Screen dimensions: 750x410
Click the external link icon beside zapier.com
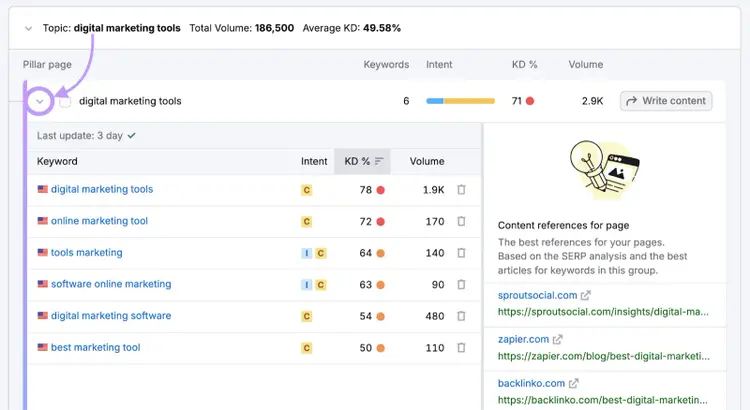coord(558,339)
